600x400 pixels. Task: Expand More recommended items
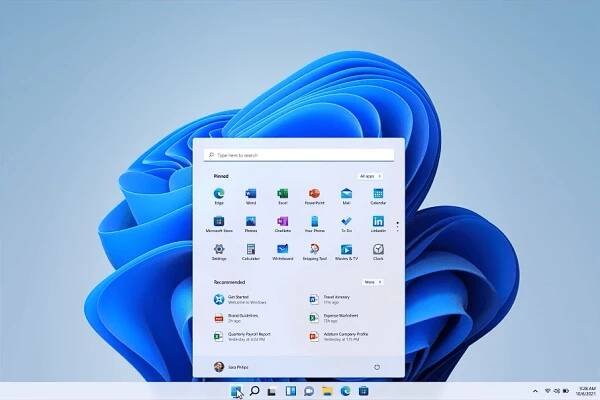point(372,282)
